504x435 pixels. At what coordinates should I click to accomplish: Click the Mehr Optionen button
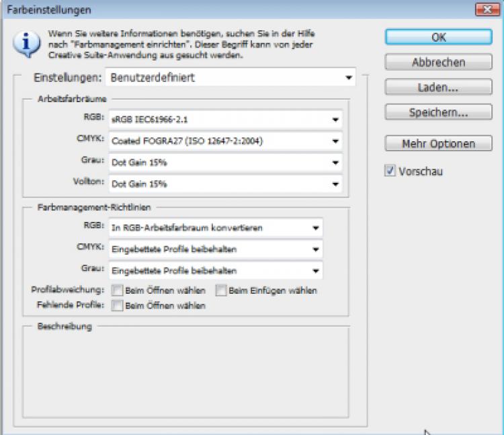point(438,144)
